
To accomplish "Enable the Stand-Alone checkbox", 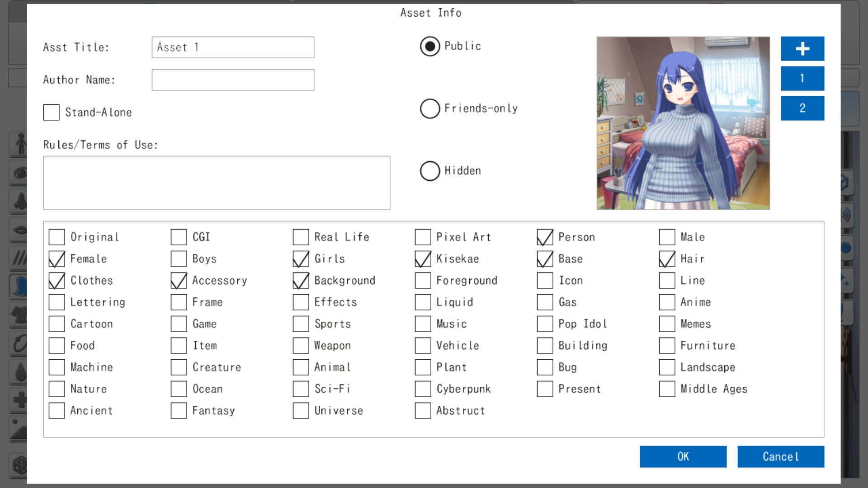I will [51, 112].
